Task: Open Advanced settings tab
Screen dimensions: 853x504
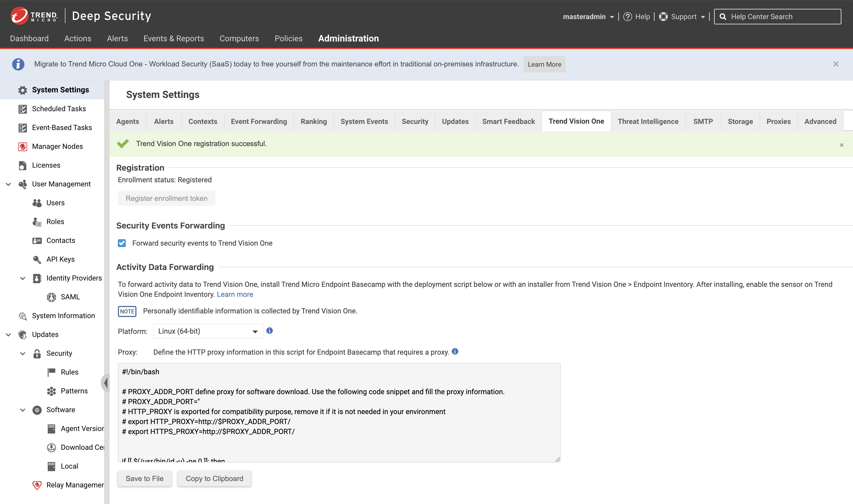Action: click(820, 121)
